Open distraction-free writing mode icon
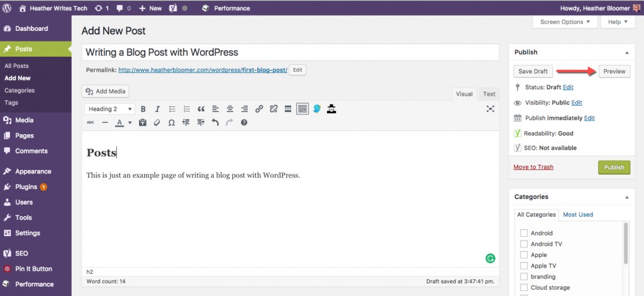Viewport: 644px width, 296px height. point(490,109)
